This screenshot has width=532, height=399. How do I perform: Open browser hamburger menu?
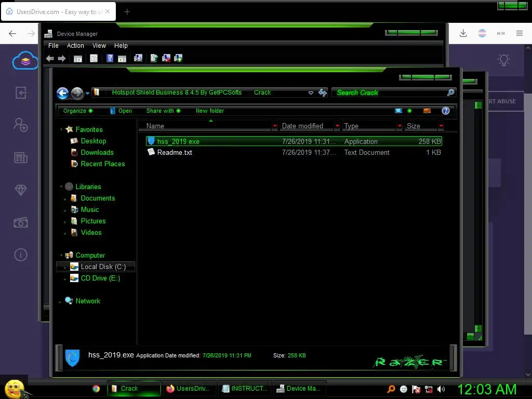(520, 33)
